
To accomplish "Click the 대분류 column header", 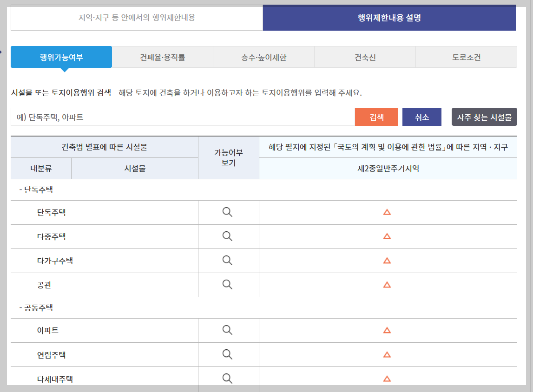I will (41, 169).
